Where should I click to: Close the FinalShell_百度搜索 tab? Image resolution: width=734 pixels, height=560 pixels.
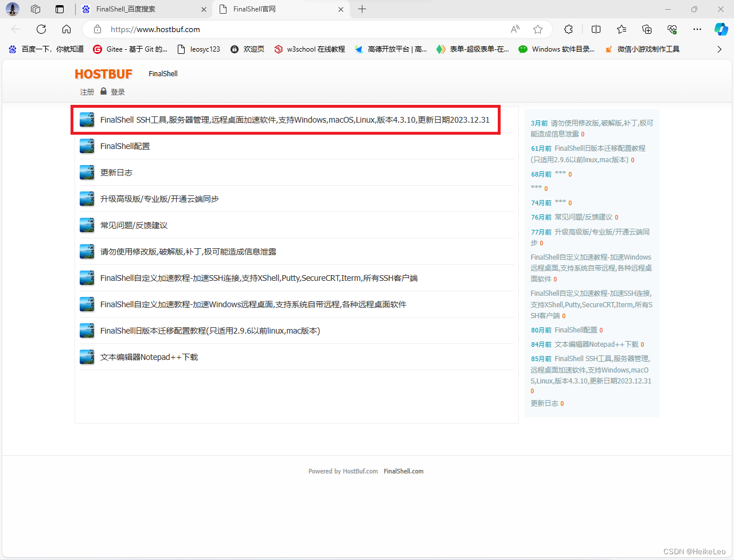pyautogui.click(x=204, y=9)
